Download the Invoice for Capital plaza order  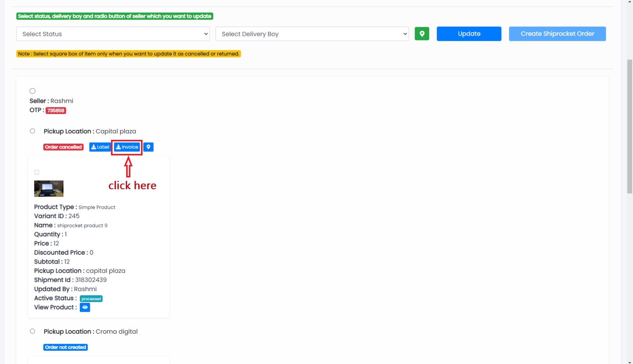click(x=126, y=147)
